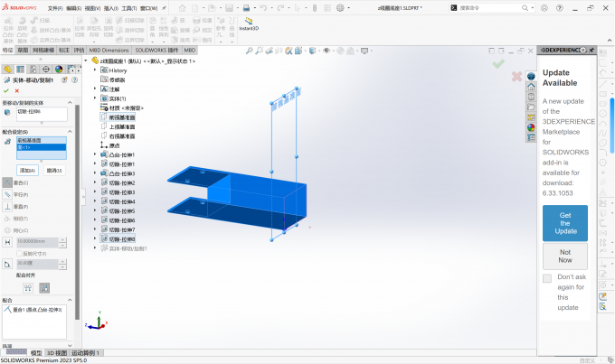The width and height of the screenshot is (615, 364).
Task: Check 'Don't ask again for this update'
Action: tap(547, 278)
